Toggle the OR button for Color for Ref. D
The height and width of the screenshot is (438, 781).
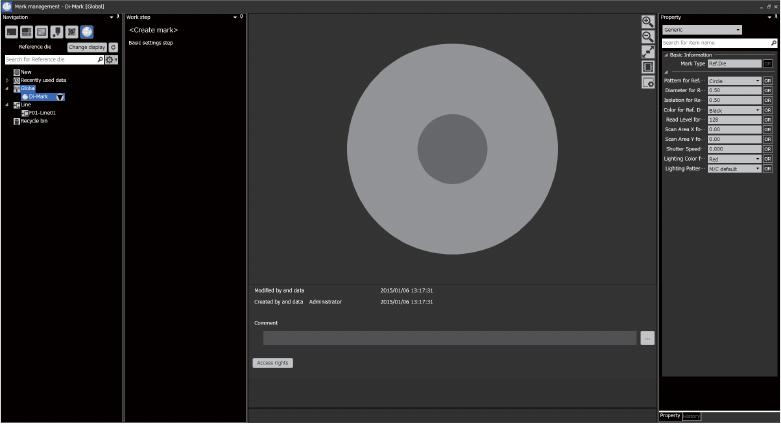pos(768,110)
